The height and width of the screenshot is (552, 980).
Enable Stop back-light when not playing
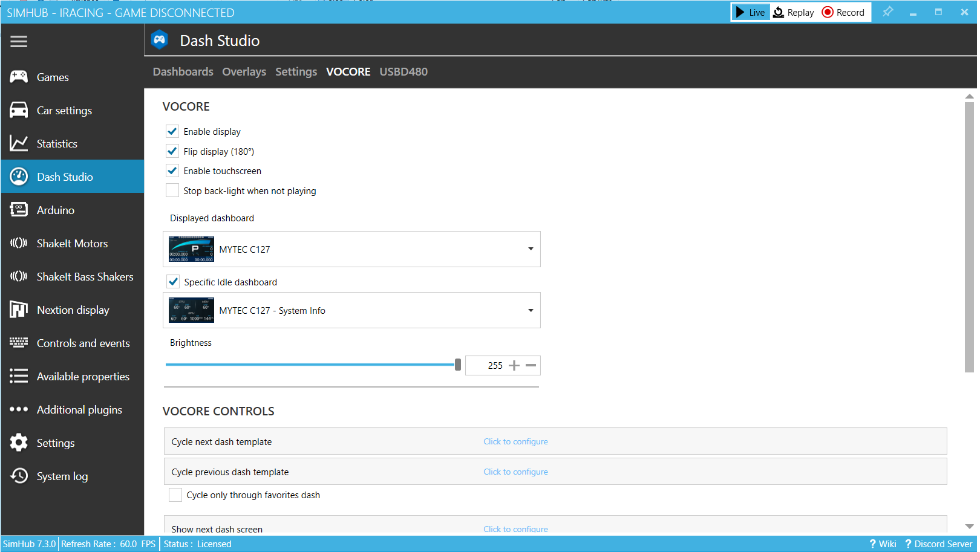(172, 190)
